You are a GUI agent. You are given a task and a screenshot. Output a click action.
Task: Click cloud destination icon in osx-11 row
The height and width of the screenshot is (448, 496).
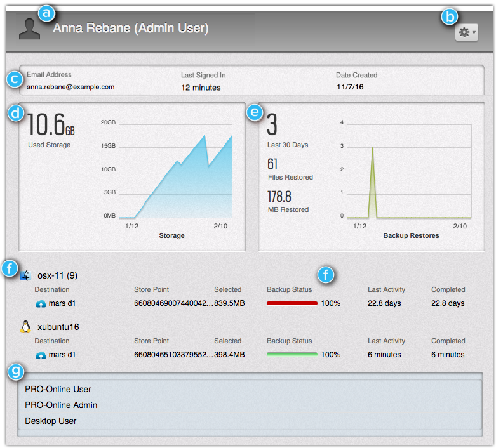tap(41, 304)
